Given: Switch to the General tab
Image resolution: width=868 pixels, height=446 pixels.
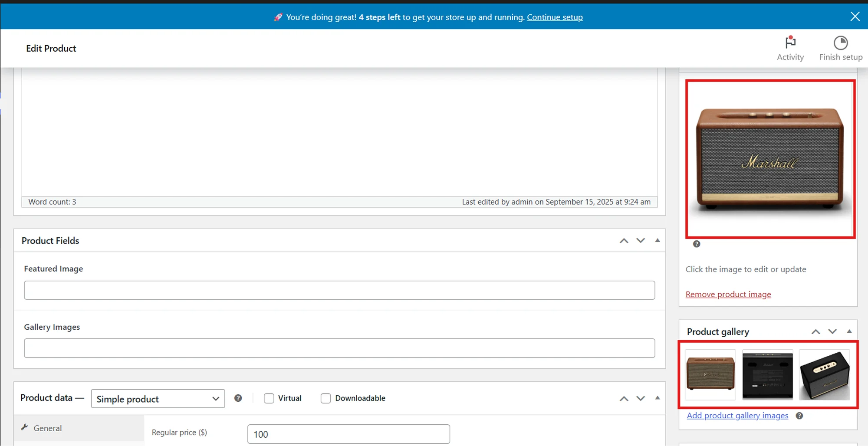Looking at the screenshot, I should (47, 428).
